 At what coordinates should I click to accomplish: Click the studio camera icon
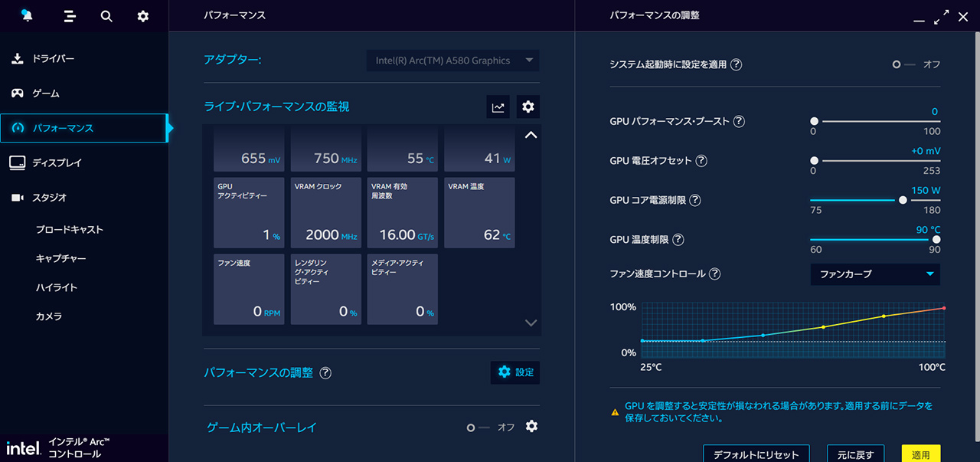click(x=18, y=197)
